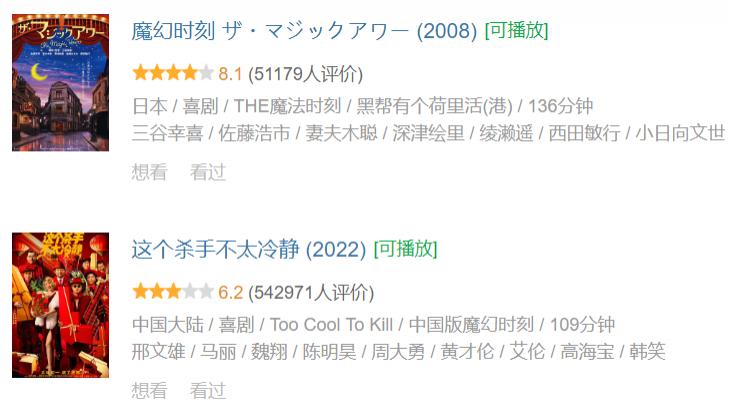Mark 这个杀手不太冷静 as 想看
The width and height of the screenshot is (729, 413).
(x=149, y=390)
